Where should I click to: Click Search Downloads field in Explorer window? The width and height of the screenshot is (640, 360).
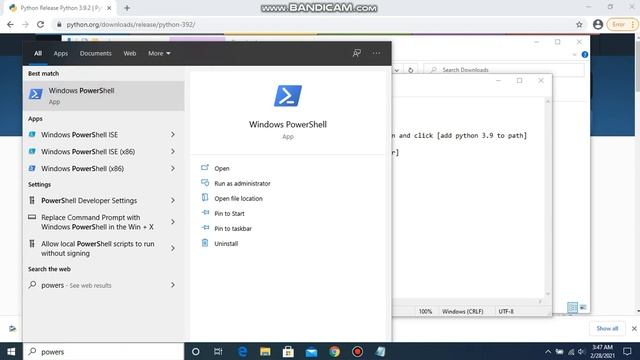(x=504, y=70)
